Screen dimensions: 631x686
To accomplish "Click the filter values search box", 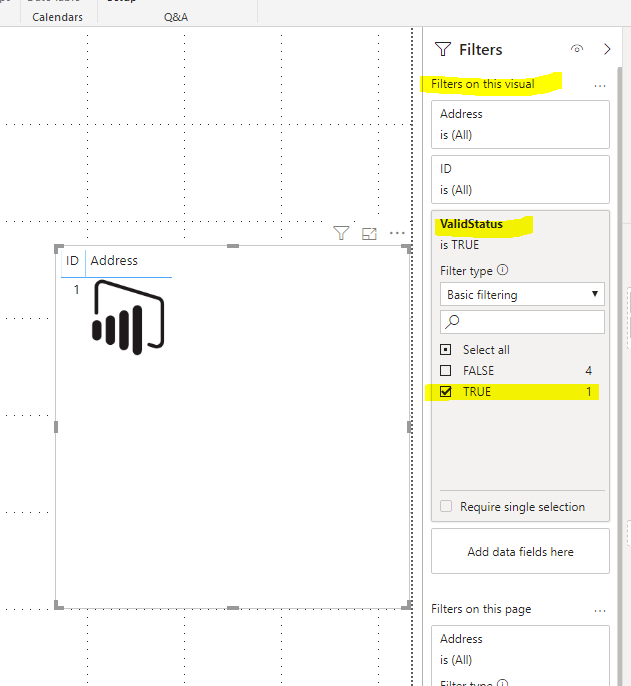I will [x=522, y=322].
